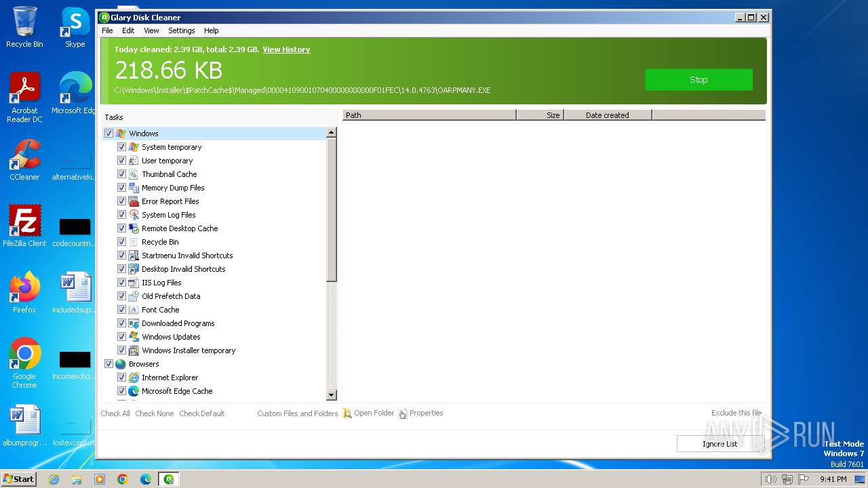868x488 pixels.
Task: Click the Desktop Invalid Shortcuts icon
Action: [x=134, y=269]
